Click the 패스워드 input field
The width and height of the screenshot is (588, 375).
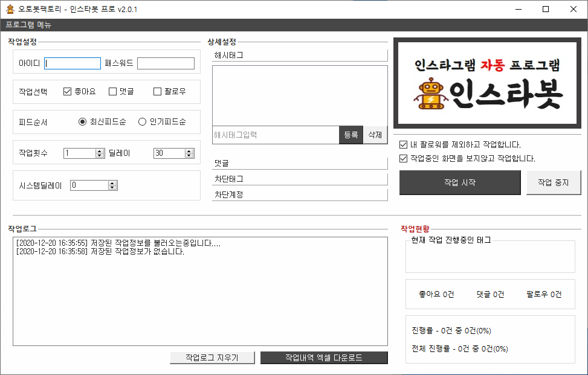click(x=166, y=63)
